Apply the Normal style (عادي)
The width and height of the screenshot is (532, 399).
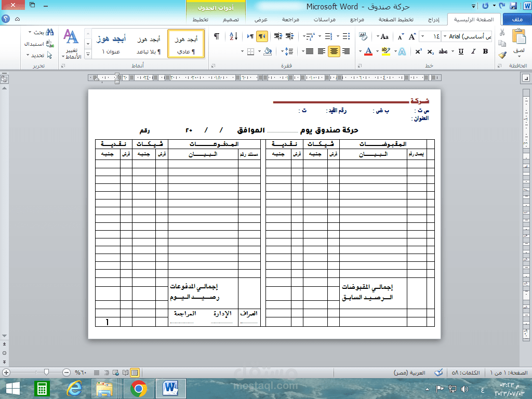[186, 44]
